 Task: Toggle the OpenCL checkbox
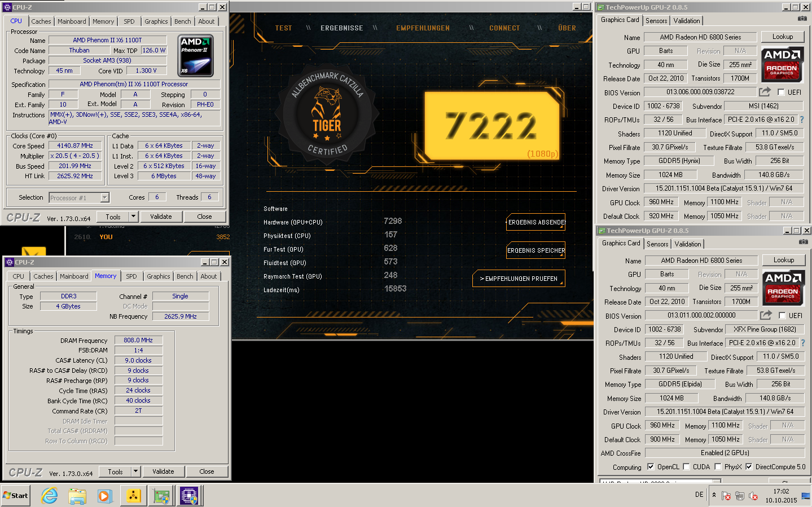point(651,466)
